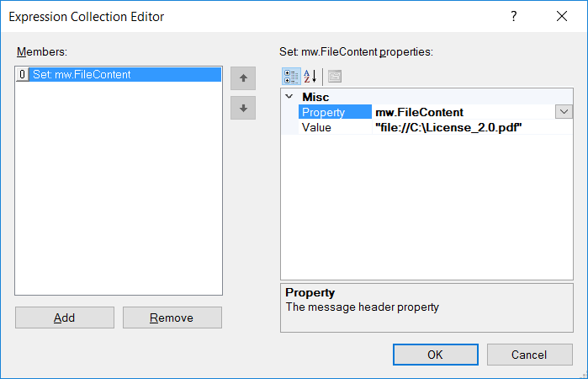
Task: Select the Set: mw.FileContent member
Action: [119, 74]
